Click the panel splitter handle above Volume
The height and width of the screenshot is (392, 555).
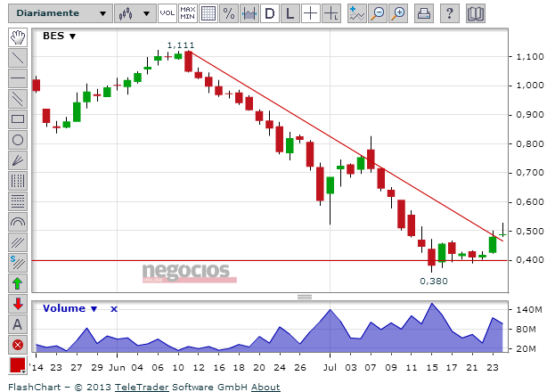[x=305, y=297]
